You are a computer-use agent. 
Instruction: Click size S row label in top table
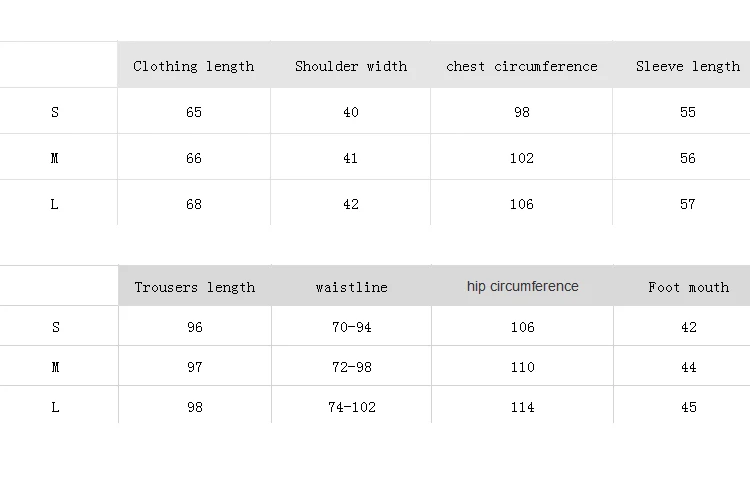(x=55, y=112)
